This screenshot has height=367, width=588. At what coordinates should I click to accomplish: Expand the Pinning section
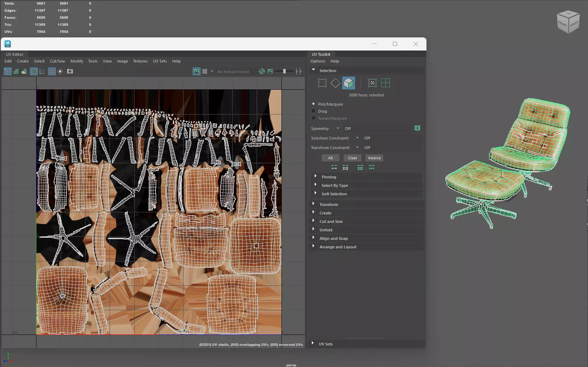(315, 176)
